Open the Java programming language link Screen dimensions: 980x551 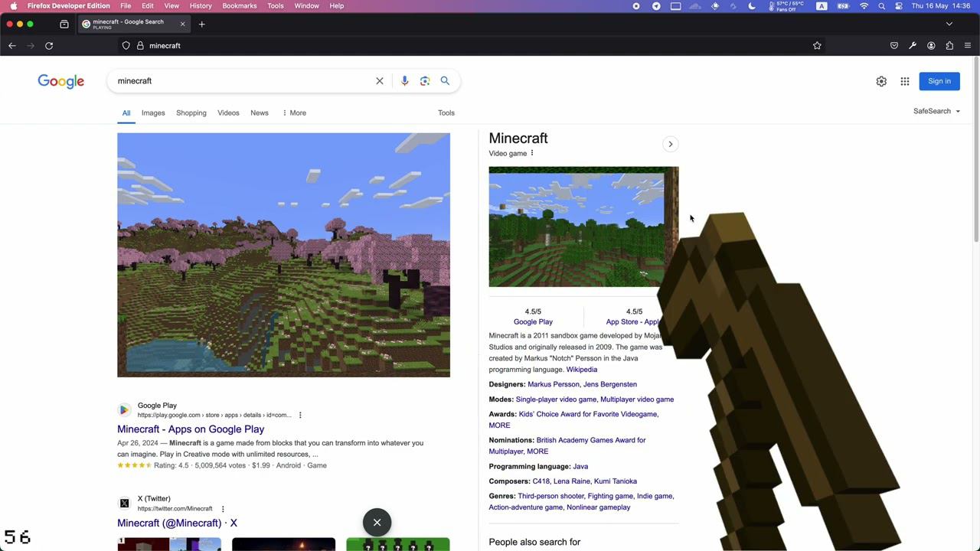tap(580, 466)
